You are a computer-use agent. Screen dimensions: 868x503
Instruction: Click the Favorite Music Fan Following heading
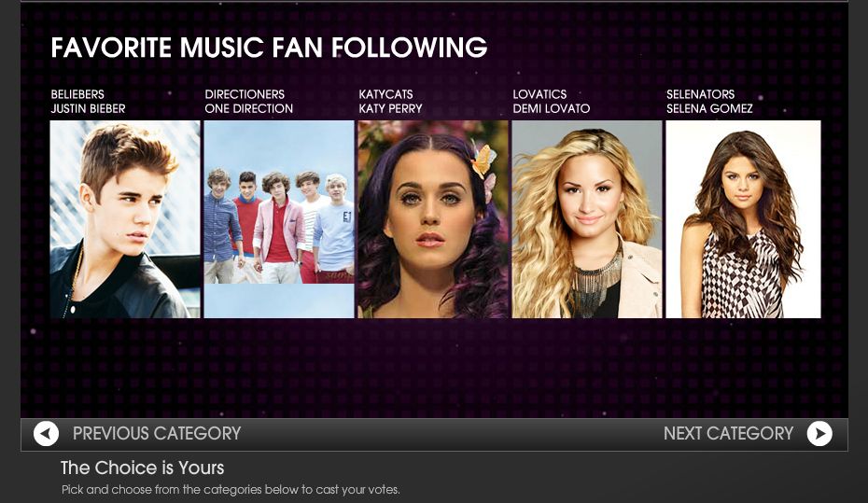(x=269, y=48)
